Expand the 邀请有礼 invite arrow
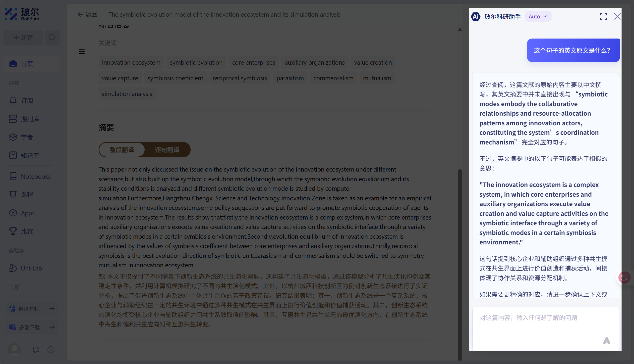634x364 pixels. [52, 309]
